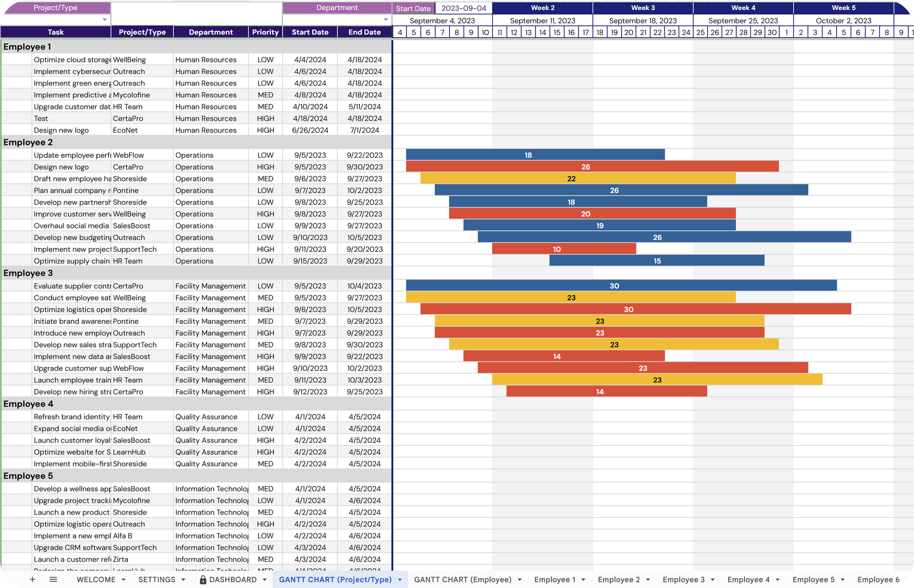This screenshot has height=588, width=914.
Task: Select the Employee 2 group row
Action: coord(28,142)
